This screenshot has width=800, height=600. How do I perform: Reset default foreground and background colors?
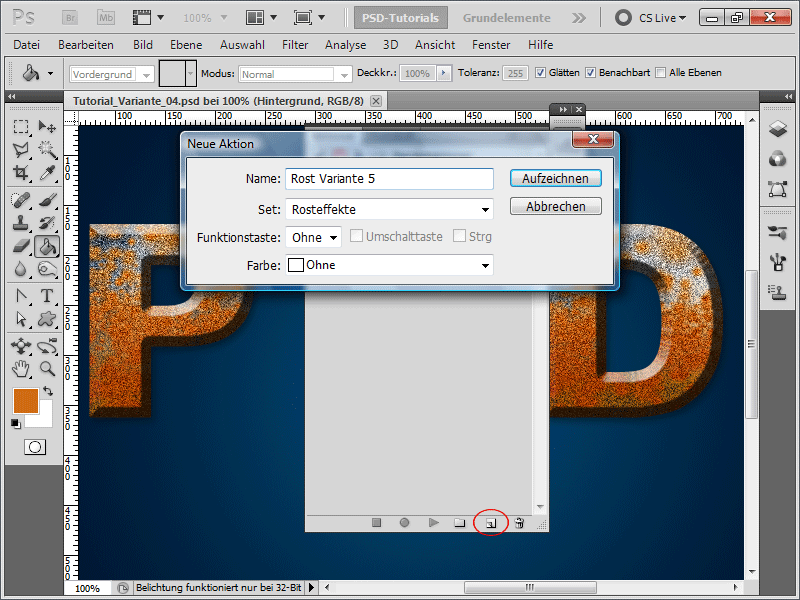[x=15, y=423]
